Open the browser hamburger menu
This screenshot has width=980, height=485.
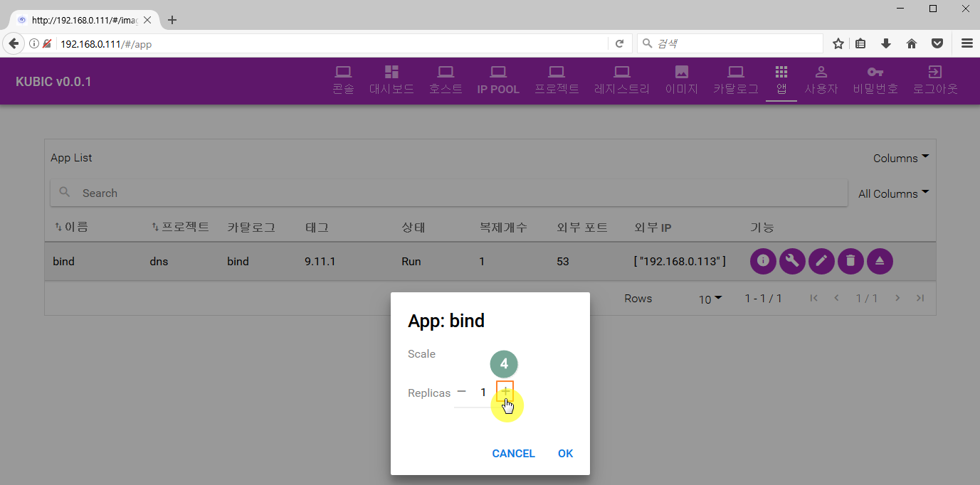[x=967, y=43]
